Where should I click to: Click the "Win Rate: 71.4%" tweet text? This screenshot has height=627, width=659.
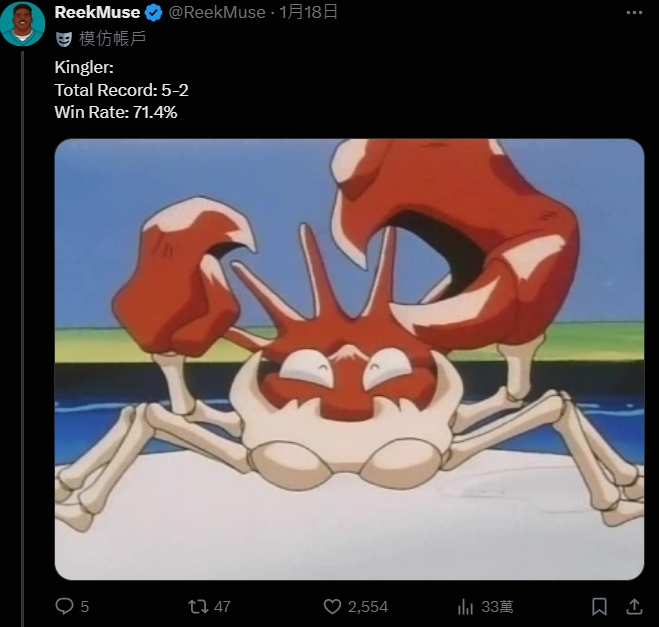click(x=116, y=112)
